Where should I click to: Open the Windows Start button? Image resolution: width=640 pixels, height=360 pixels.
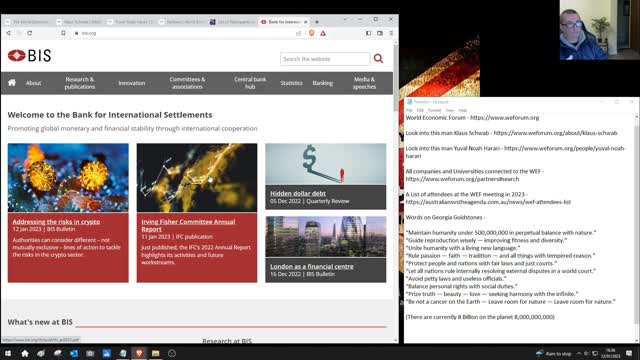[8, 353]
